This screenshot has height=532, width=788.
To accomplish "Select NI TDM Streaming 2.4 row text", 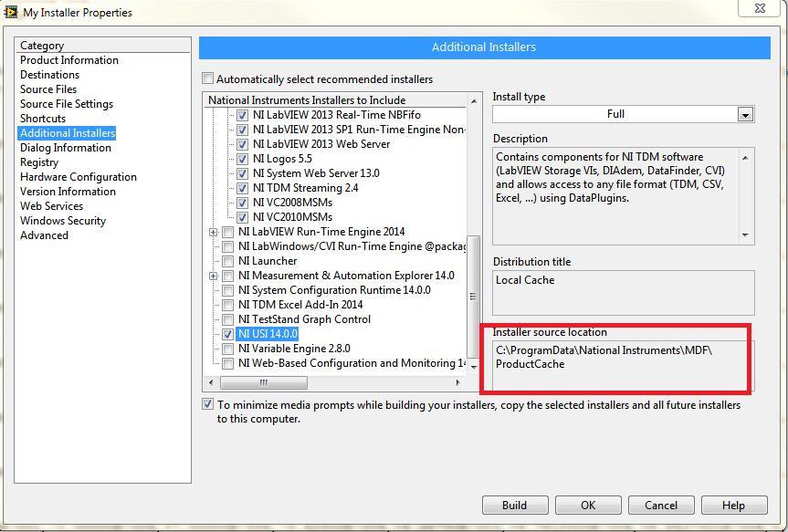I will pyautogui.click(x=306, y=188).
